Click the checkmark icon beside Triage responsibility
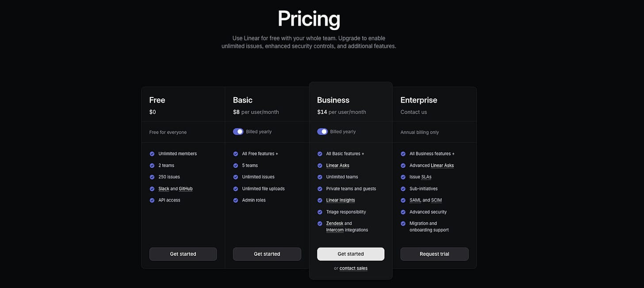 [320, 212]
